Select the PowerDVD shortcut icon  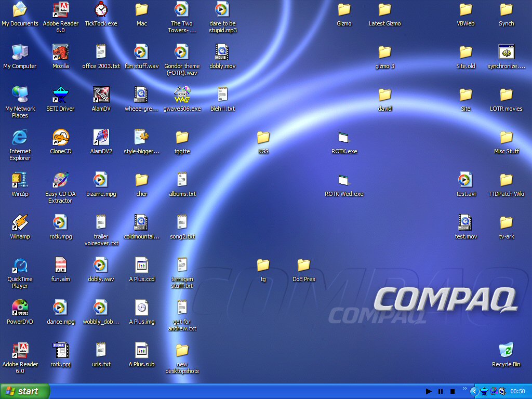point(20,308)
